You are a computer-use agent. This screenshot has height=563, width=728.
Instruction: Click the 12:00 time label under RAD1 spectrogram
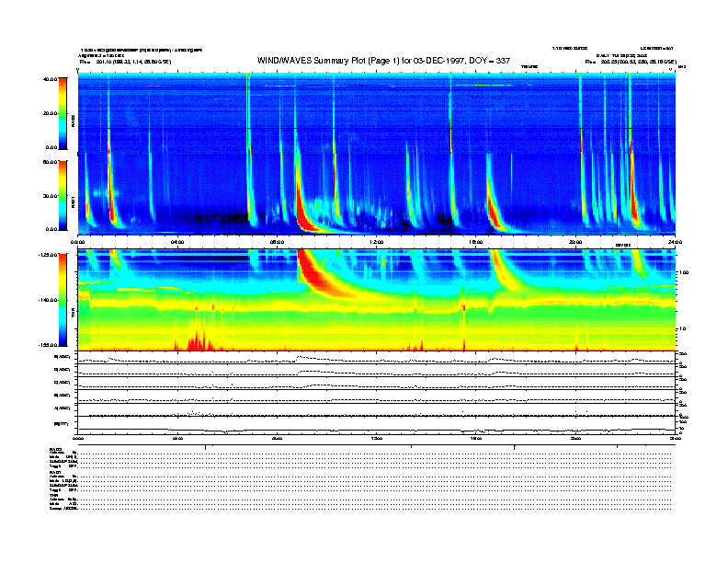pyautogui.click(x=377, y=242)
